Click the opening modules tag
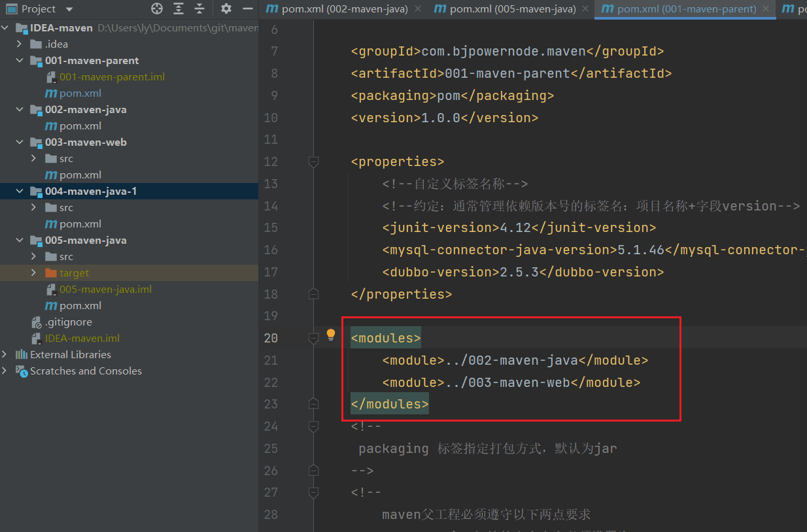Screen dimensions: 807x532 point(386,338)
